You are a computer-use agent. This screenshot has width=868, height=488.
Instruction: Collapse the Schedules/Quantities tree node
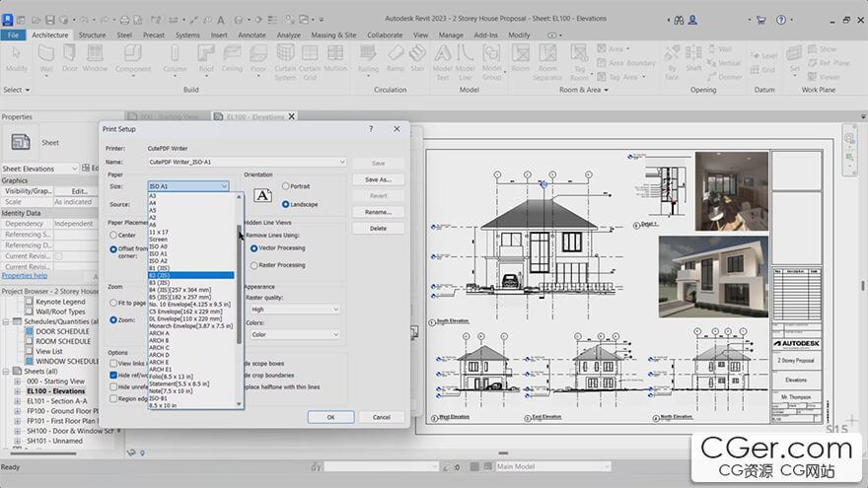click(x=7, y=321)
